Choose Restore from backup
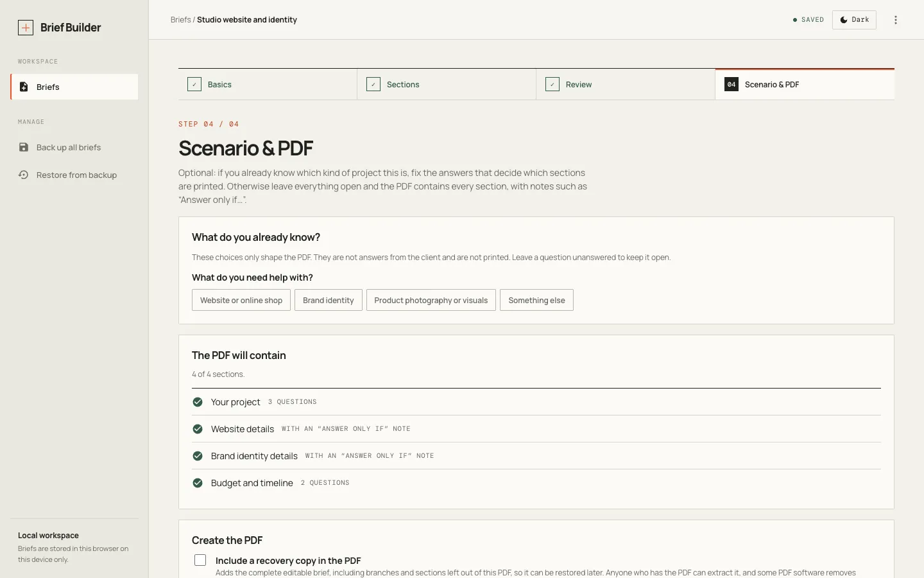The width and height of the screenshot is (924, 578). coord(74,175)
